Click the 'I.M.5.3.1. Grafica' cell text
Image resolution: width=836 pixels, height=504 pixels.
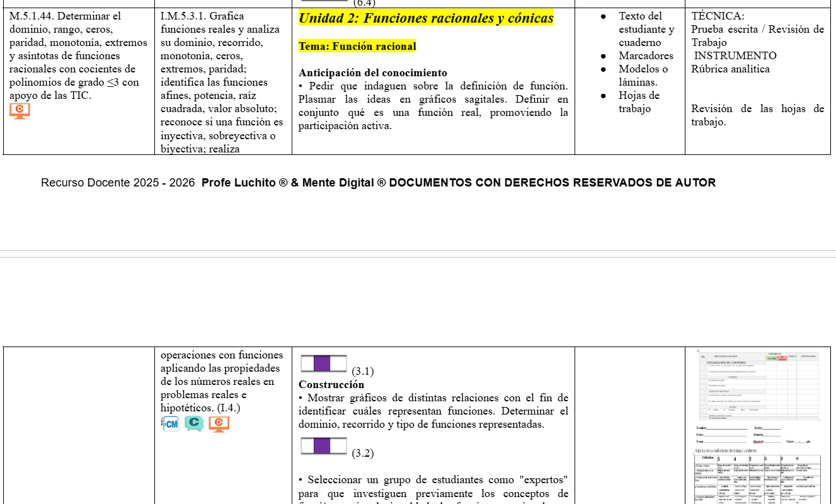tap(202, 16)
